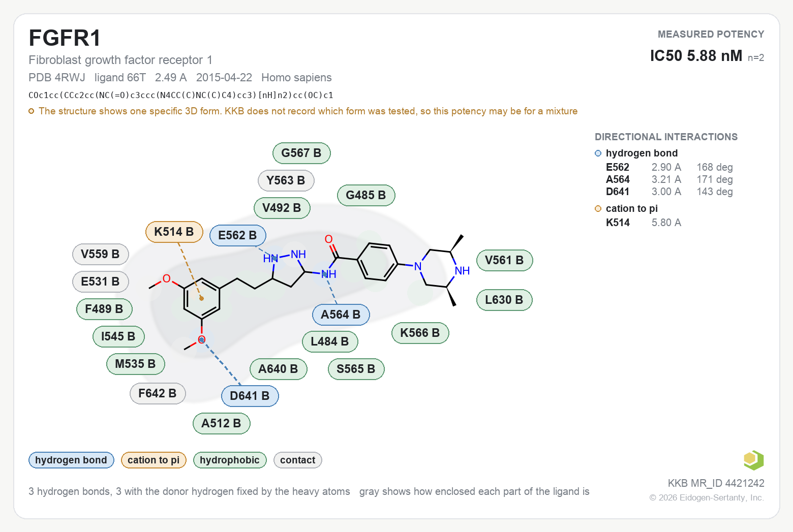The height and width of the screenshot is (532, 793).
Task: Click the green hexagon logo icon
Action: click(x=753, y=460)
